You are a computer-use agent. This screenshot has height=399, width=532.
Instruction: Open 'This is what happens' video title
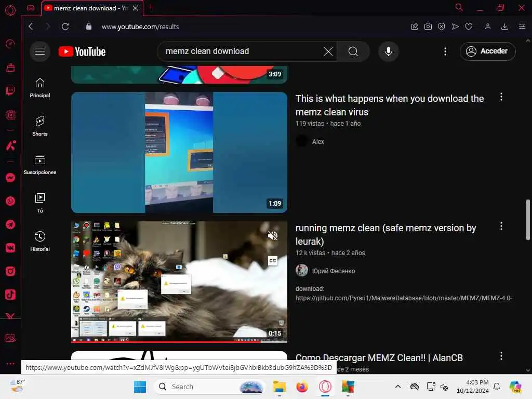390,105
